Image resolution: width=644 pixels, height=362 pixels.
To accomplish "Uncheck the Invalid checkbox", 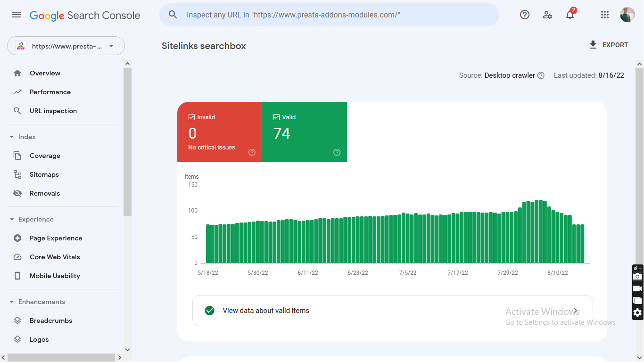I will click(191, 117).
